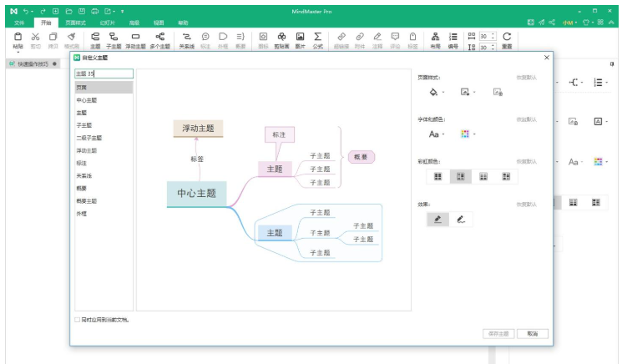Screen dimensions: 622x364
Task: Click the Clip Art (剪贴画) icon
Action: point(281,39)
